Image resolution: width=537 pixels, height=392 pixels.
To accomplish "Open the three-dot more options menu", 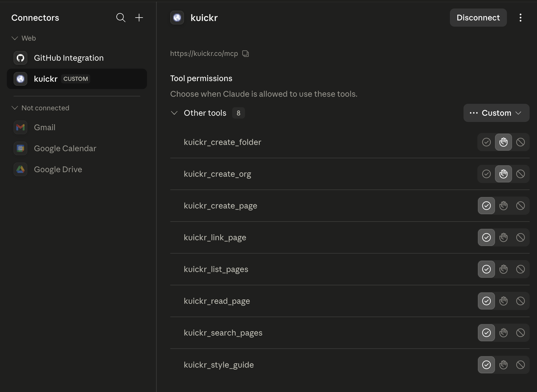I will tap(520, 18).
